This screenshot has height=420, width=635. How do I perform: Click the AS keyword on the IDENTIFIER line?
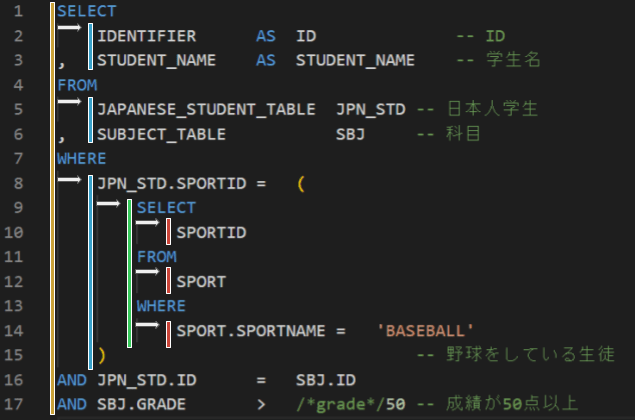(x=266, y=36)
